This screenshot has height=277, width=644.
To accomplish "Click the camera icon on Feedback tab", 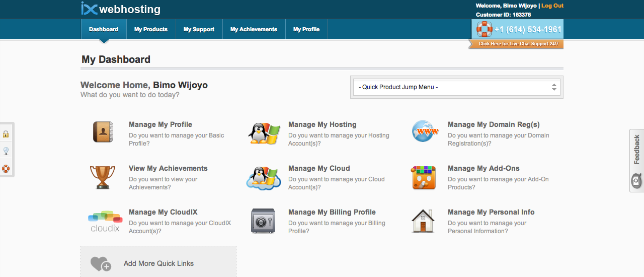I will pyautogui.click(x=636, y=180).
